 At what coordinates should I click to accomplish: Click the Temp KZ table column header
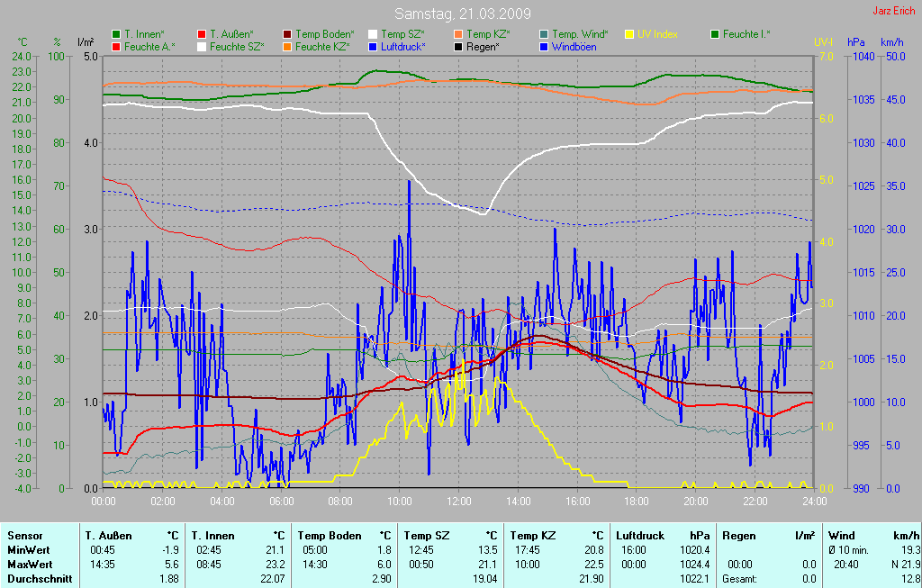coord(533,536)
